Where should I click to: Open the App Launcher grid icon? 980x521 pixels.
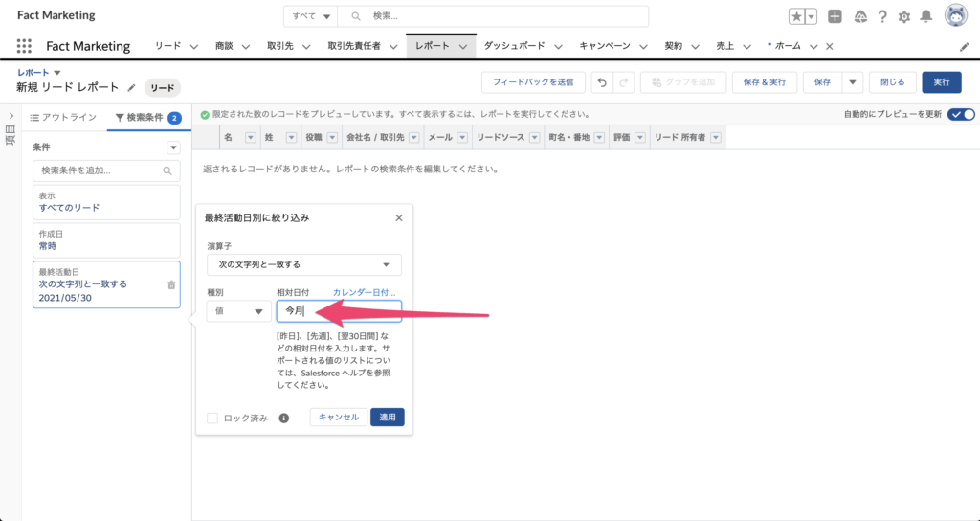click(x=24, y=46)
